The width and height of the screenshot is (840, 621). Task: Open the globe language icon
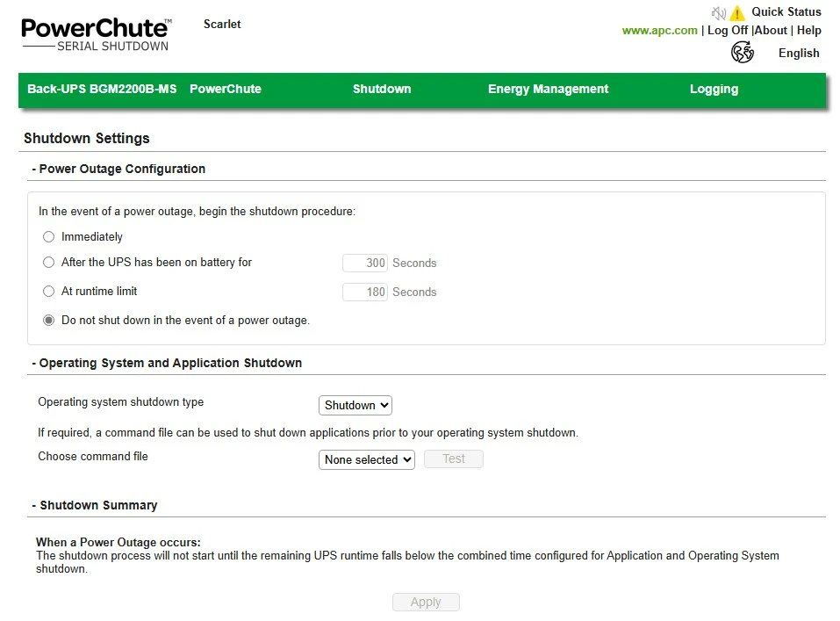pos(743,53)
